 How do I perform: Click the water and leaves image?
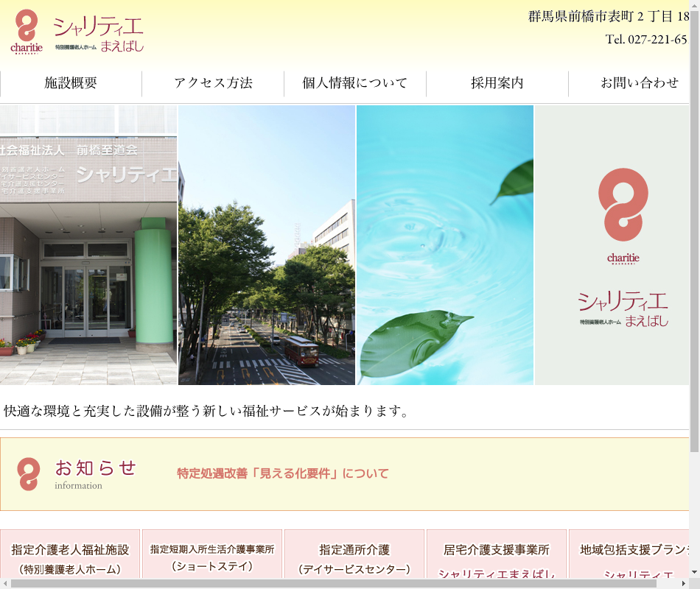coord(445,245)
